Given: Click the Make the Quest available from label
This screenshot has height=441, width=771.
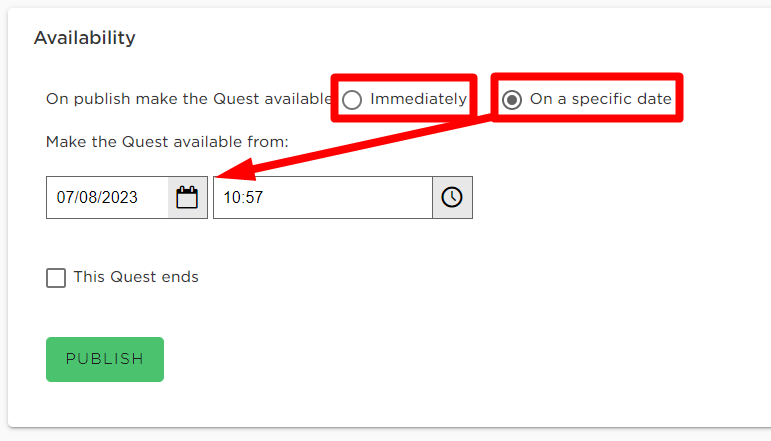Looking at the screenshot, I should coord(167,142).
